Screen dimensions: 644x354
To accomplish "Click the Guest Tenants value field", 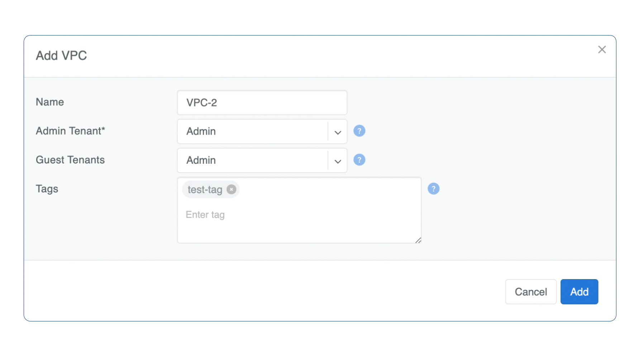I will tap(253, 161).
